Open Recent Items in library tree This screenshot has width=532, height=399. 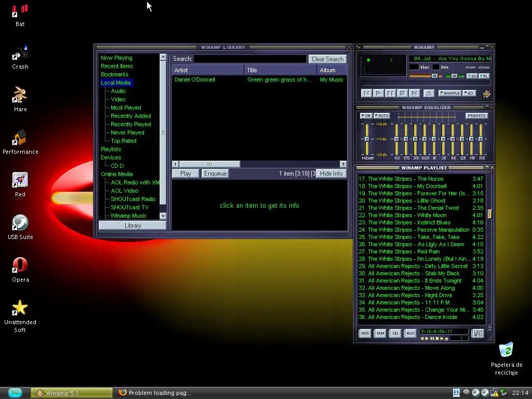pos(117,66)
